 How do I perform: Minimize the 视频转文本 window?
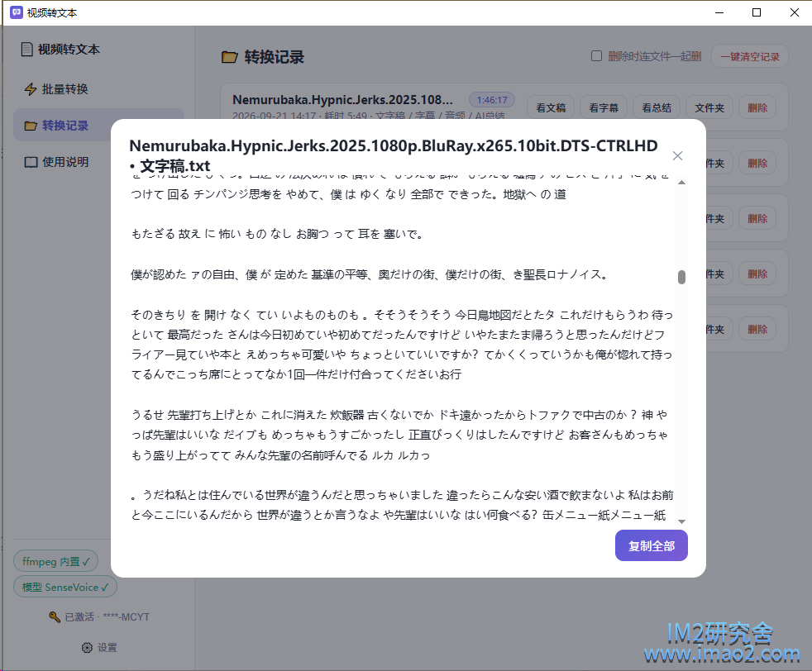tap(719, 12)
